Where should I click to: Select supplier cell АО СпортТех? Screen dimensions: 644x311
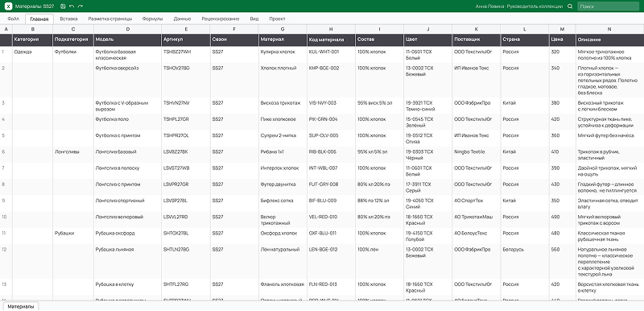(x=477, y=203)
